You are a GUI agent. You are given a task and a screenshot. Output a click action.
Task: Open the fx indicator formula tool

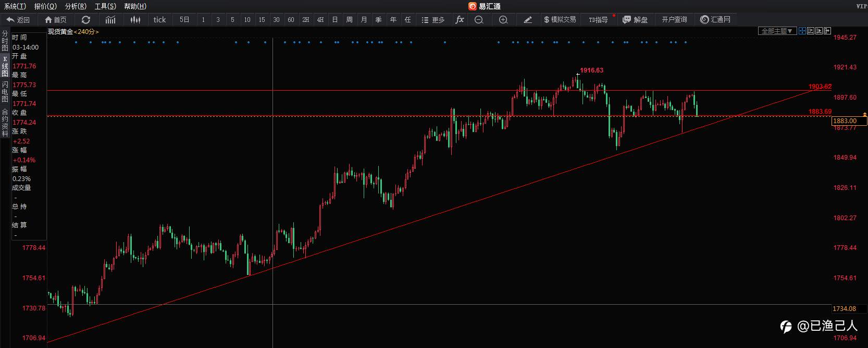coord(460,19)
